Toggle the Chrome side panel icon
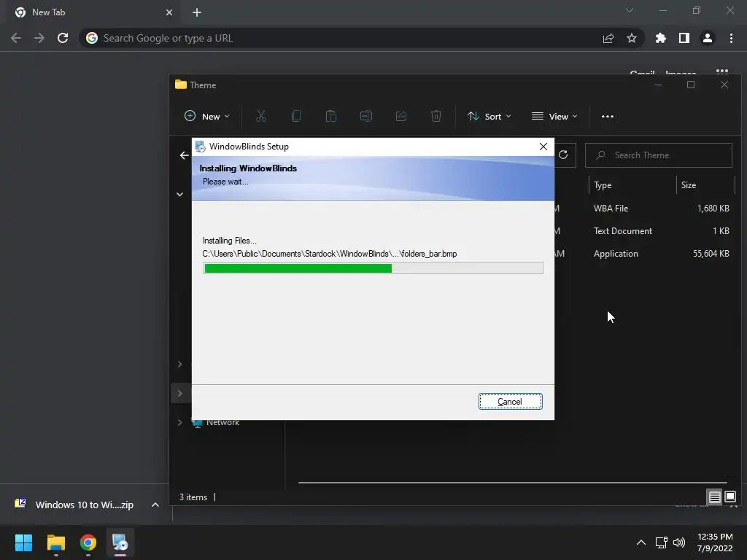Screen dimensions: 747x560 point(684,38)
